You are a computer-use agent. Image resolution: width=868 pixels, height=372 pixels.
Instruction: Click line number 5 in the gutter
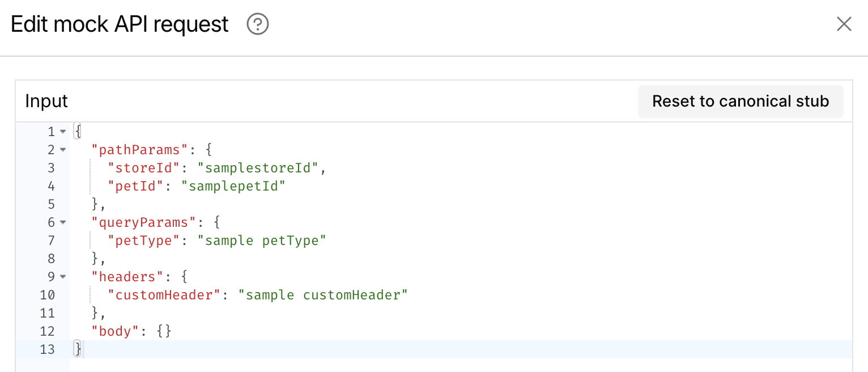click(x=52, y=204)
